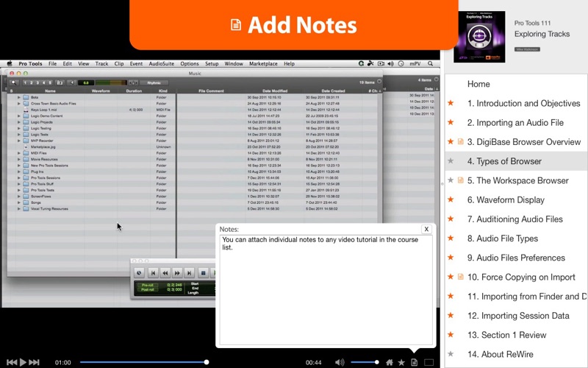This screenshot has height=368, width=588.
Task: Toggle grey star for About ReWire
Action: (x=451, y=354)
